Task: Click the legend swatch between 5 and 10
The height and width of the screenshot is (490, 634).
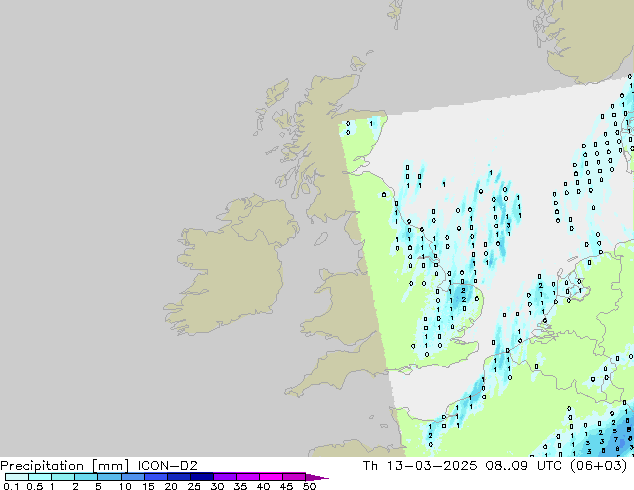Action: click(x=109, y=477)
